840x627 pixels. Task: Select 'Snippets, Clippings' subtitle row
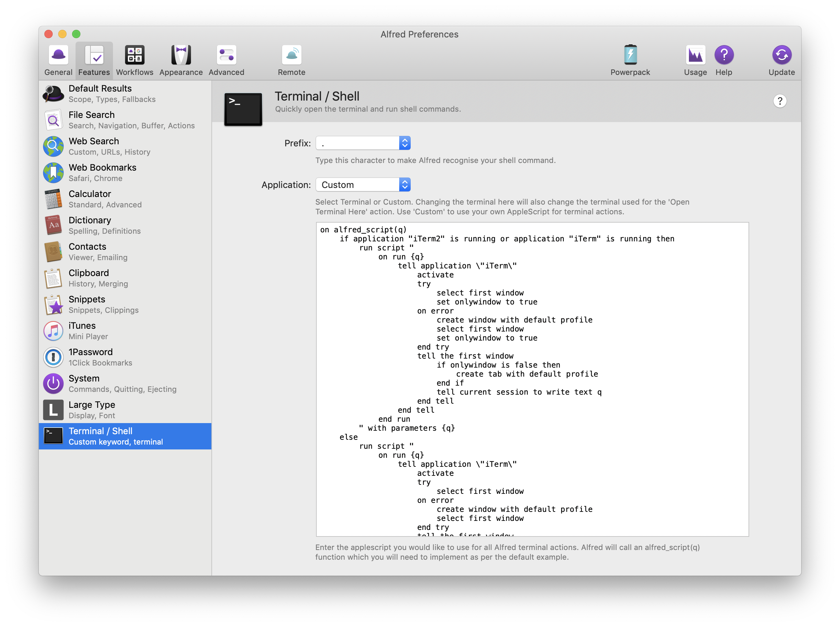(104, 310)
